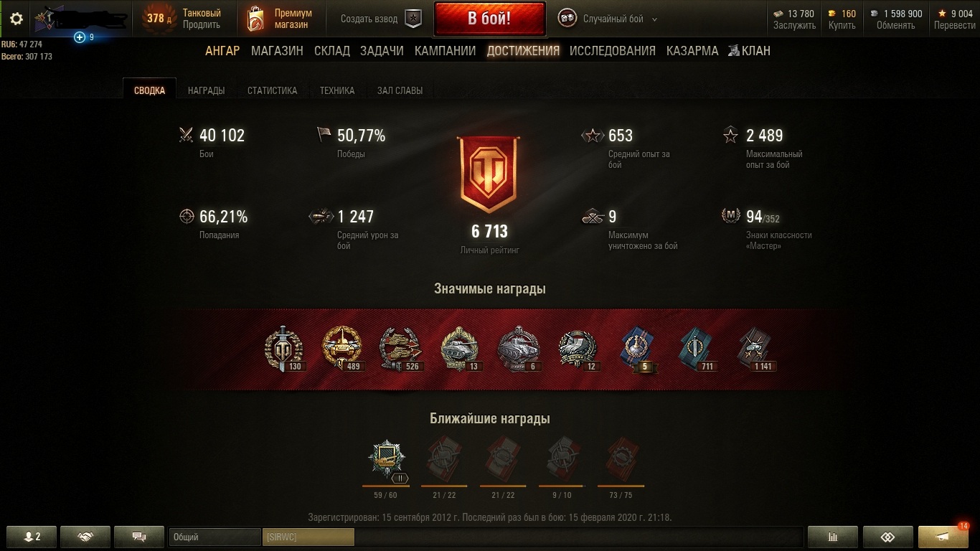
Task: Open notifications megaphone icon with badge 14
Action: 943,537
